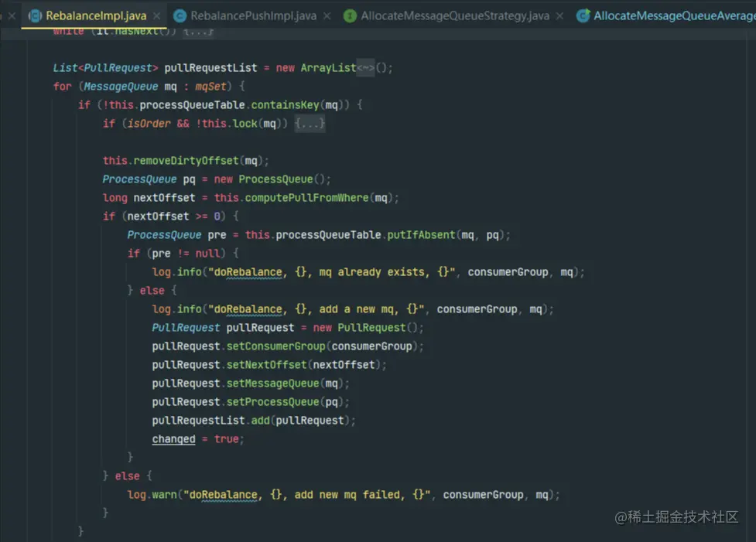Click the 'add new mq failed' warn string
Screen dimensions: 756x542
307,495
